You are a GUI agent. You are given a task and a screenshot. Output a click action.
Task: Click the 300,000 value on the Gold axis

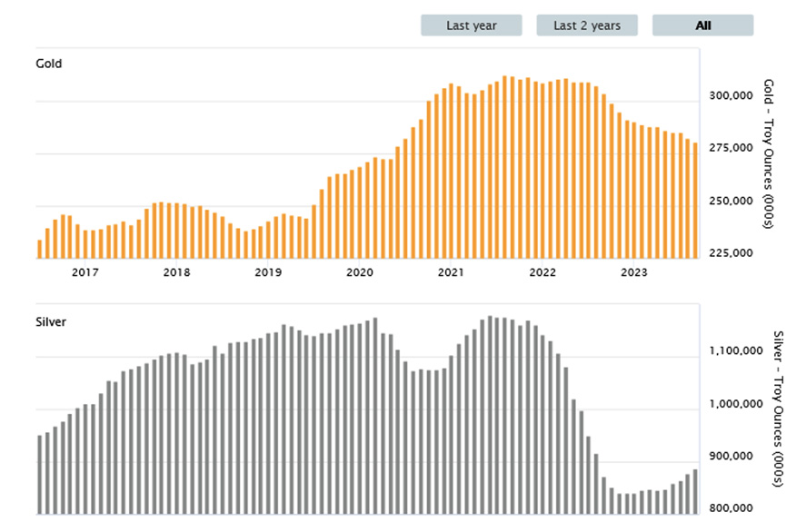[x=730, y=96]
